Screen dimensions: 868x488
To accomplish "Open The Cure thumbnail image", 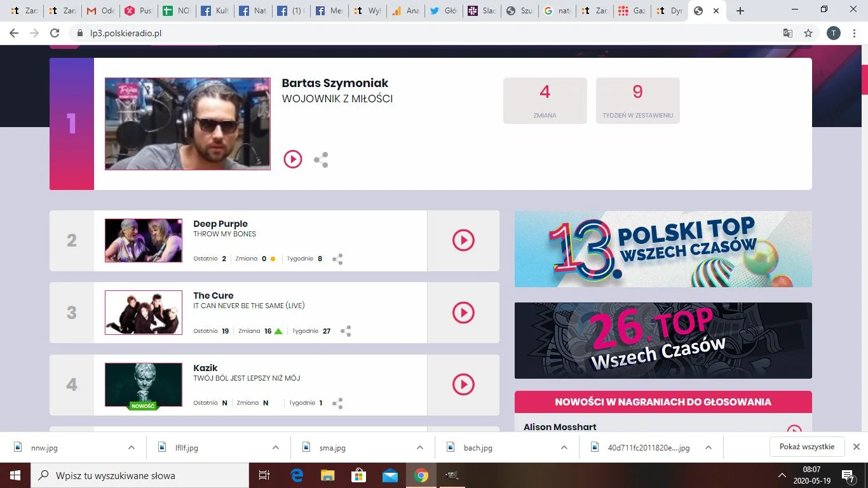I will [x=144, y=313].
